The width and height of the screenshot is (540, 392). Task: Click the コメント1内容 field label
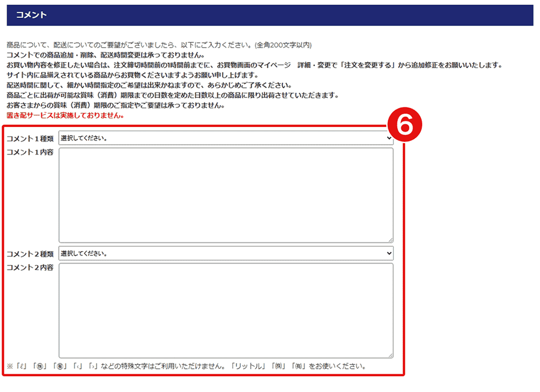30,152
